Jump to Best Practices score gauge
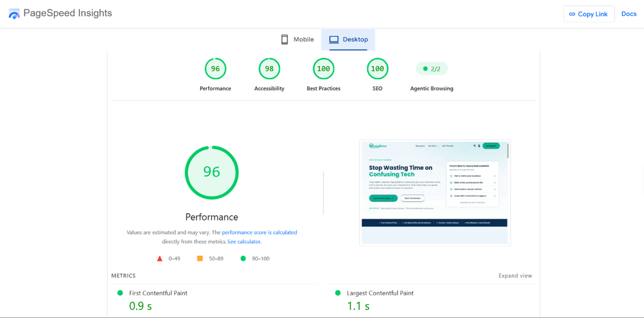Image resolution: width=644 pixels, height=318 pixels. coord(323,69)
